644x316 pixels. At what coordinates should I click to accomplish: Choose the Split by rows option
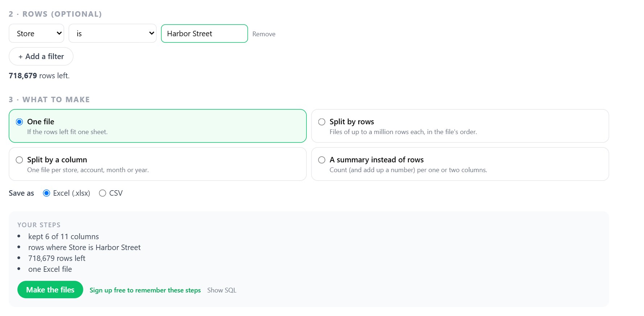click(322, 122)
